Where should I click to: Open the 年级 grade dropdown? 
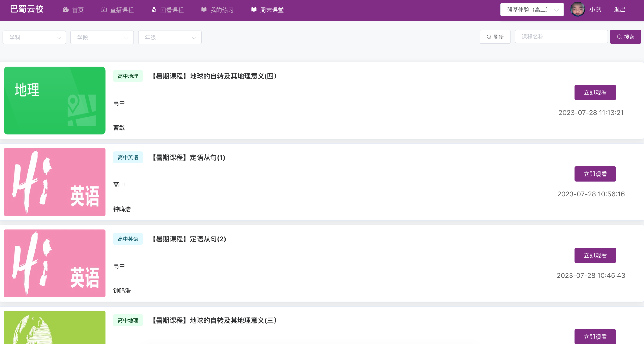[170, 37]
